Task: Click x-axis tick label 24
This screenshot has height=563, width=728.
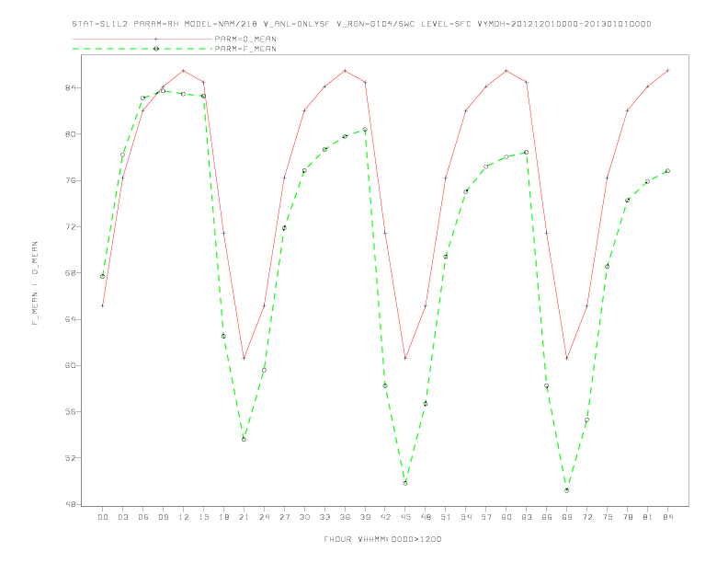Action: point(264,517)
